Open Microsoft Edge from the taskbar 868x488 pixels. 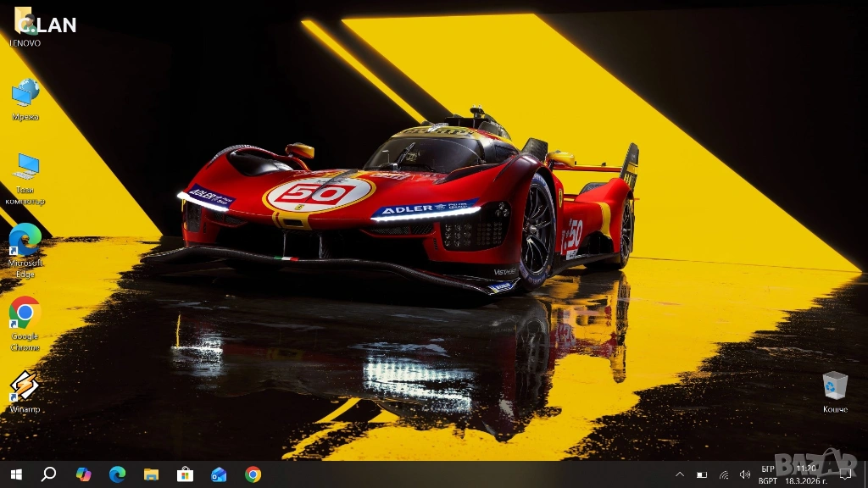coord(117,474)
